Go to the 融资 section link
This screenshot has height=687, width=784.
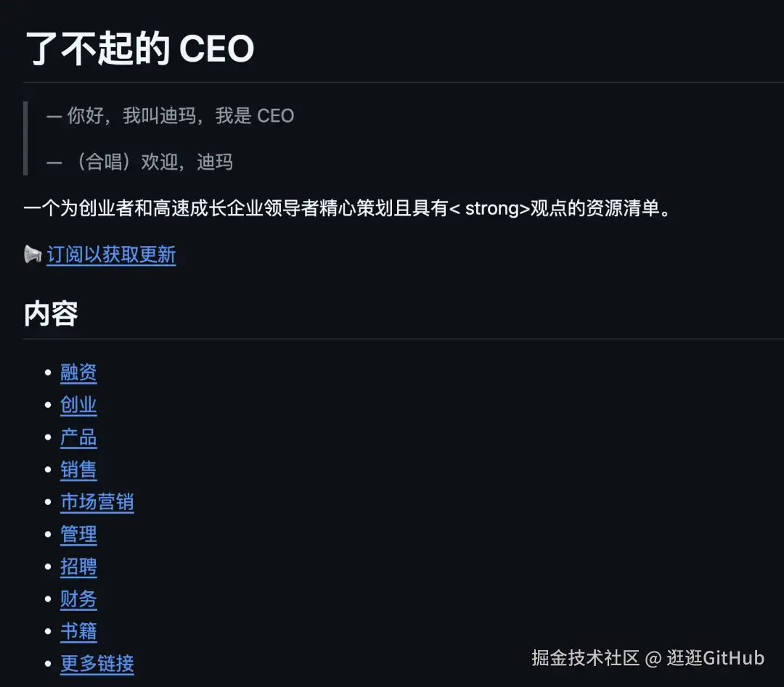pos(78,373)
